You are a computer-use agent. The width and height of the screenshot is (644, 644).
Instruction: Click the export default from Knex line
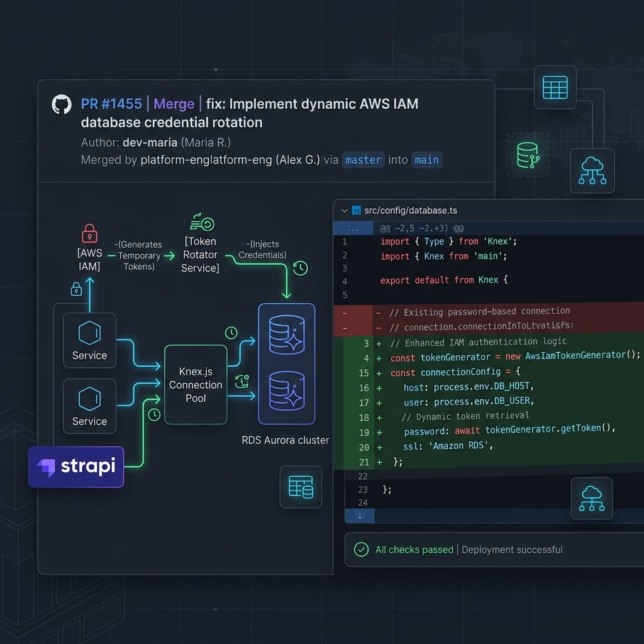tap(444, 280)
